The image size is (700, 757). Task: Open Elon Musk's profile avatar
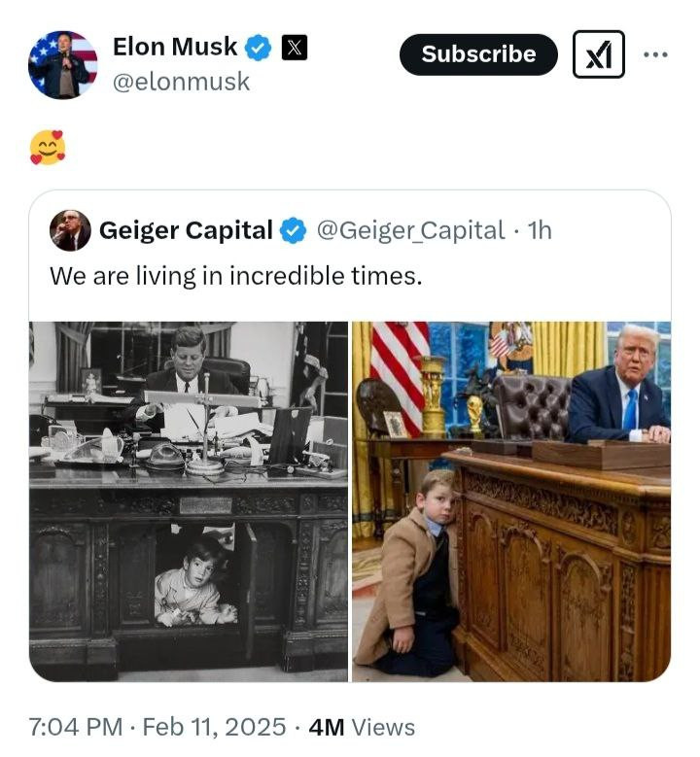[62, 63]
